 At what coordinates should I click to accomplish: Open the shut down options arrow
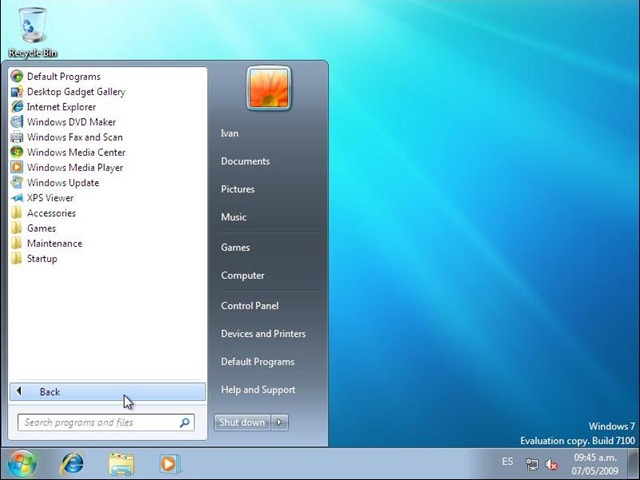tap(280, 422)
